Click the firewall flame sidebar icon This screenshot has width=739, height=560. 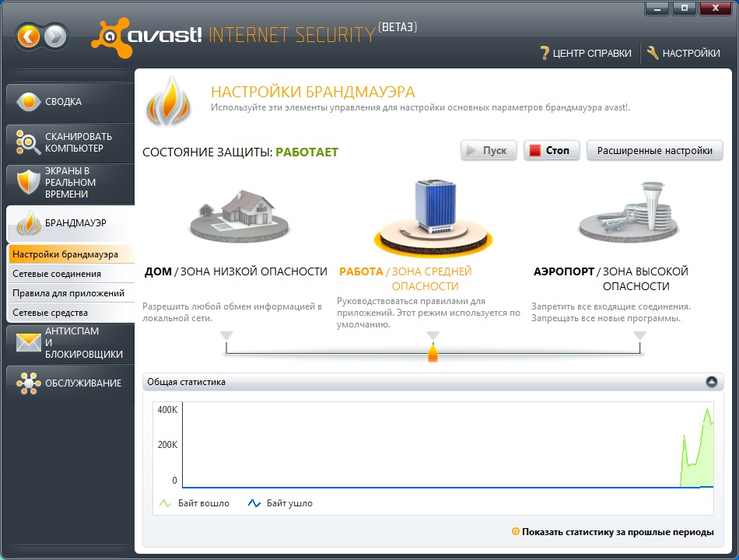[29, 223]
